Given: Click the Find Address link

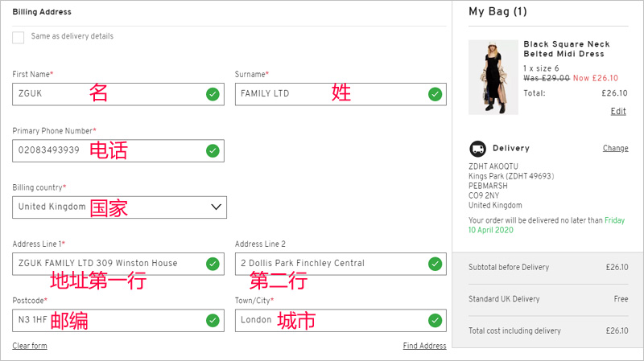Looking at the screenshot, I should pos(425,346).
